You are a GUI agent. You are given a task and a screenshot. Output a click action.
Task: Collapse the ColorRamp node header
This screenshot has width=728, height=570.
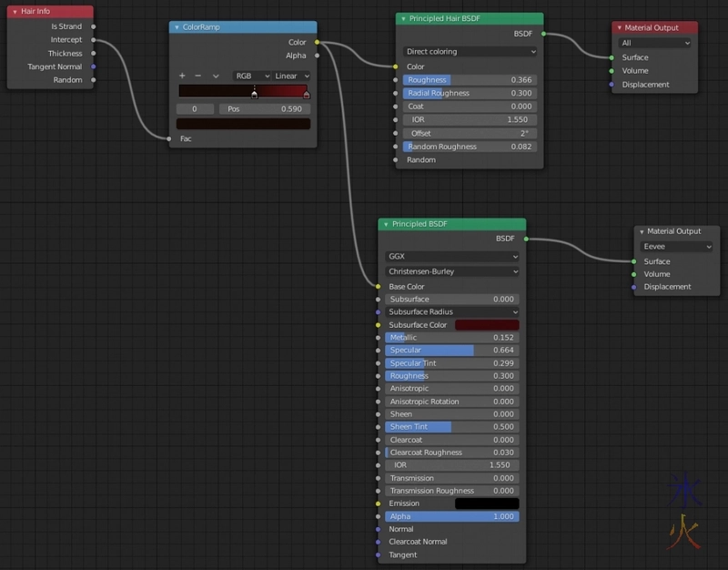pyautogui.click(x=177, y=27)
